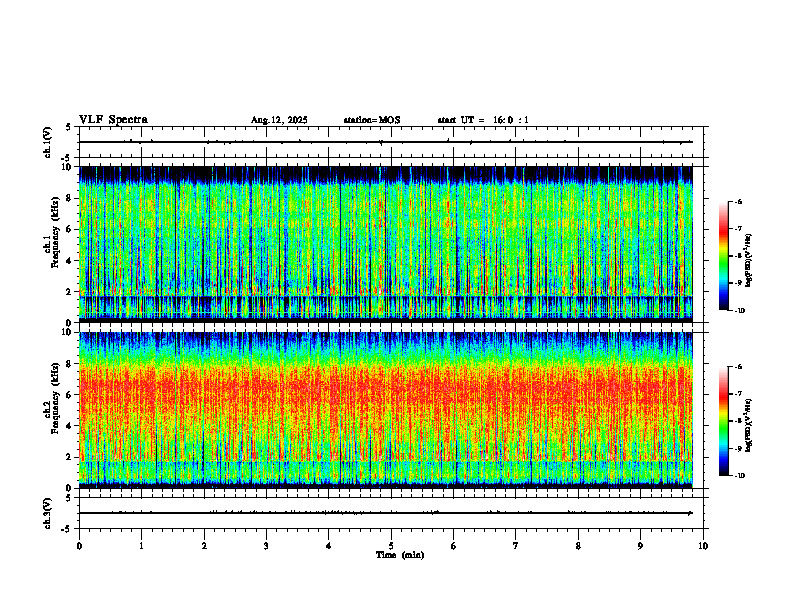The image size is (792, 612).
Task: Click the "ch.3(V)" axis label
Action: [x=47, y=513]
